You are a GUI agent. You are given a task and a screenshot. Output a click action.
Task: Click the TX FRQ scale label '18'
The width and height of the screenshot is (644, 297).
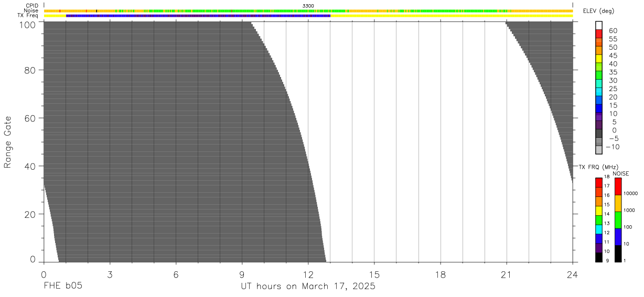click(x=607, y=177)
